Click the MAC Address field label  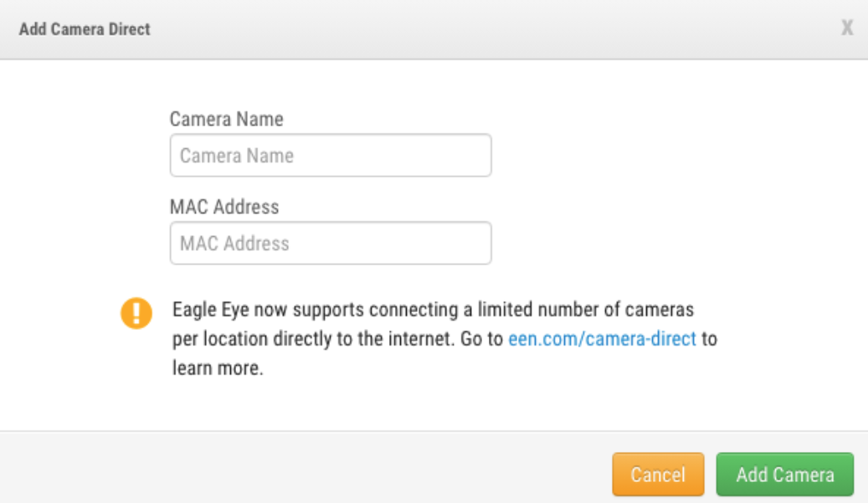tap(224, 206)
